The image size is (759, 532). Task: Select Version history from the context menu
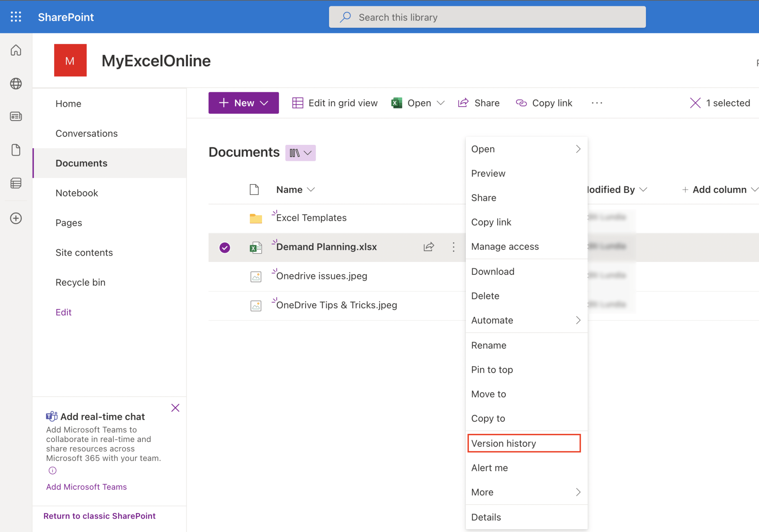coord(503,443)
